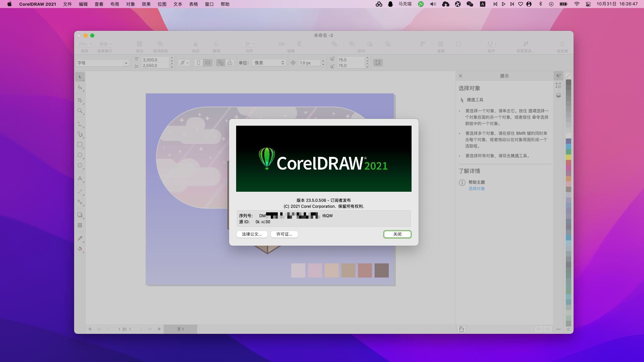This screenshot has width=644, height=362.
Task: Open the page size 字母 dropdown
Action: pos(103,63)
